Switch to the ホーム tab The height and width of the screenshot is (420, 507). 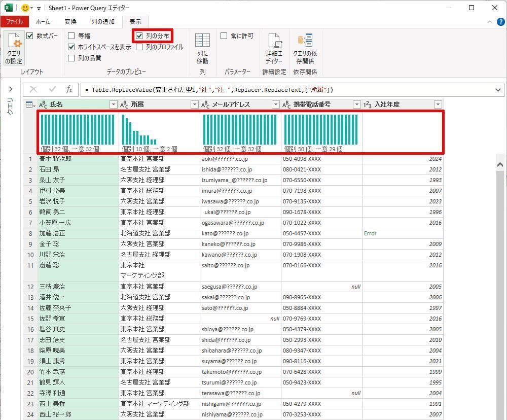point(43,22)
